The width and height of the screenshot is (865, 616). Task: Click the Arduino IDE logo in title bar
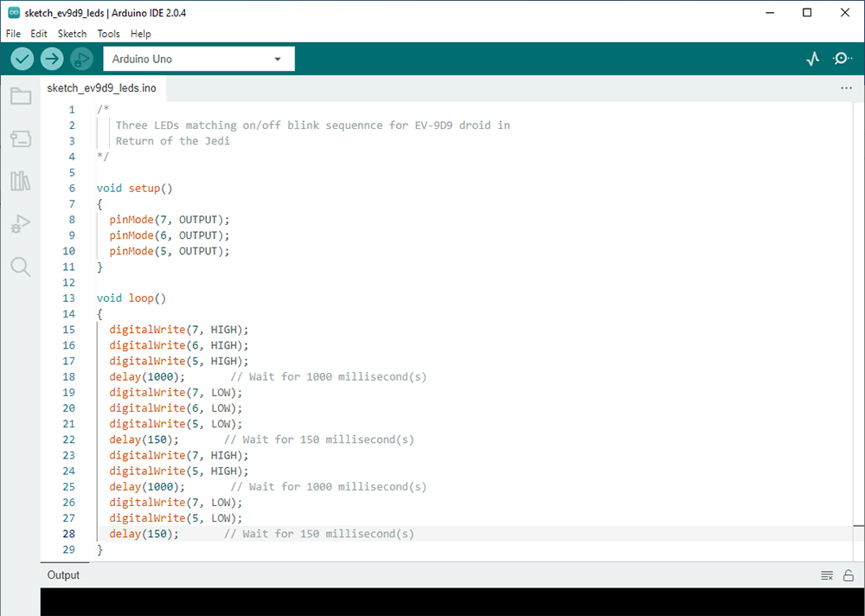(14, 13)
